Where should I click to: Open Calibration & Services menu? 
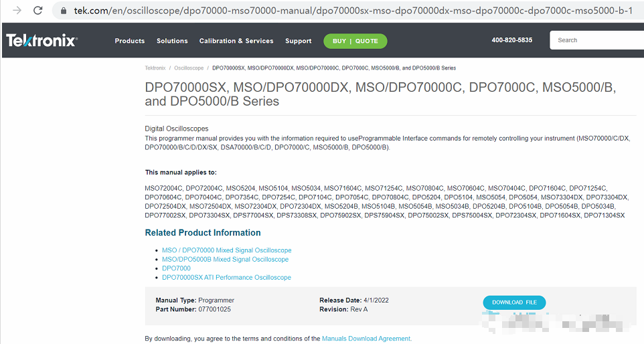[236, 41]
